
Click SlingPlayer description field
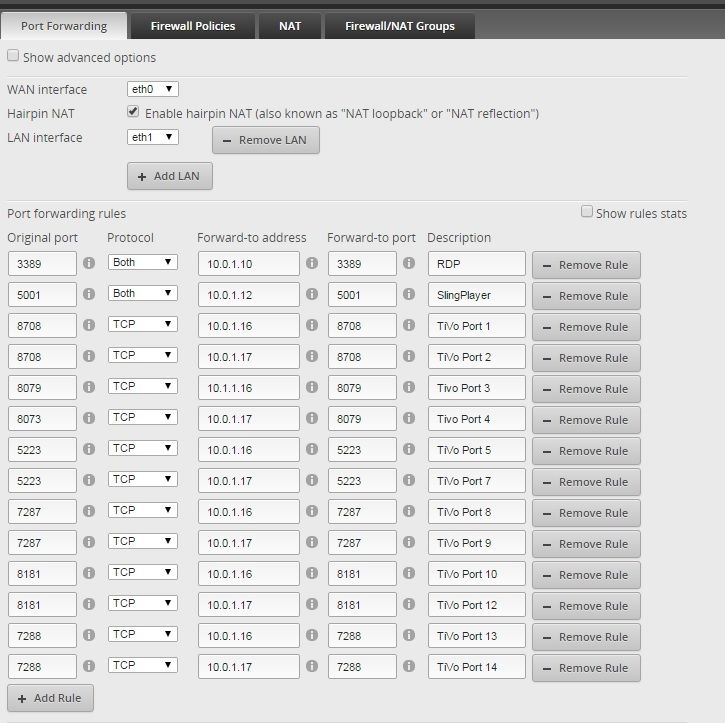tap(477, 294)
